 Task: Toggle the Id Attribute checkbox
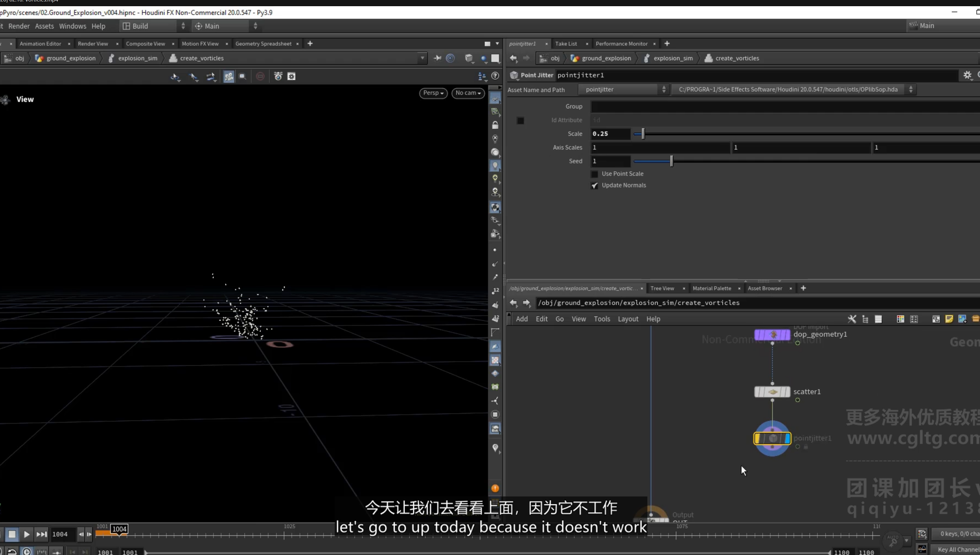coord(520,120)
